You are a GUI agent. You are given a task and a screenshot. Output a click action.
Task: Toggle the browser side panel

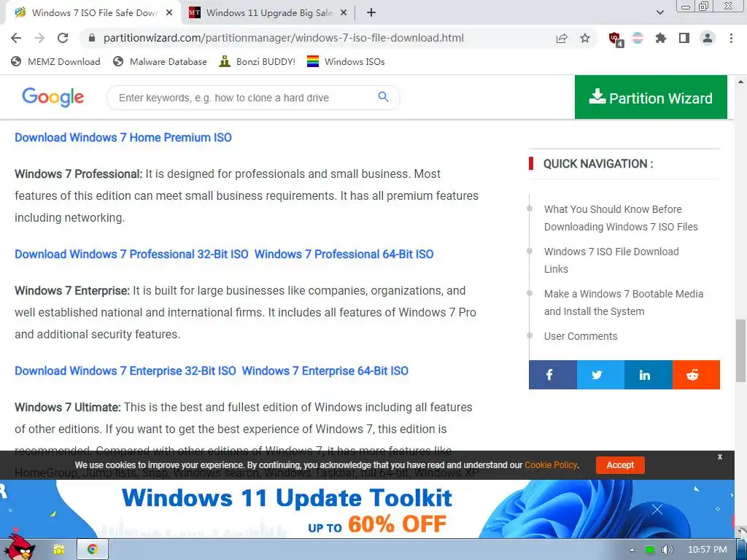tap(684, 38)
